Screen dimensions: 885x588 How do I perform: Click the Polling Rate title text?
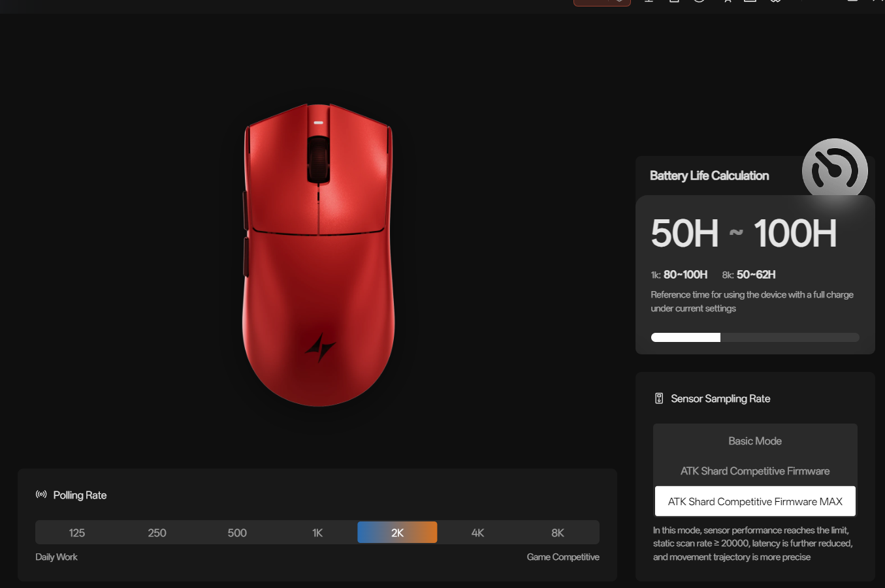tap(80, 495)
